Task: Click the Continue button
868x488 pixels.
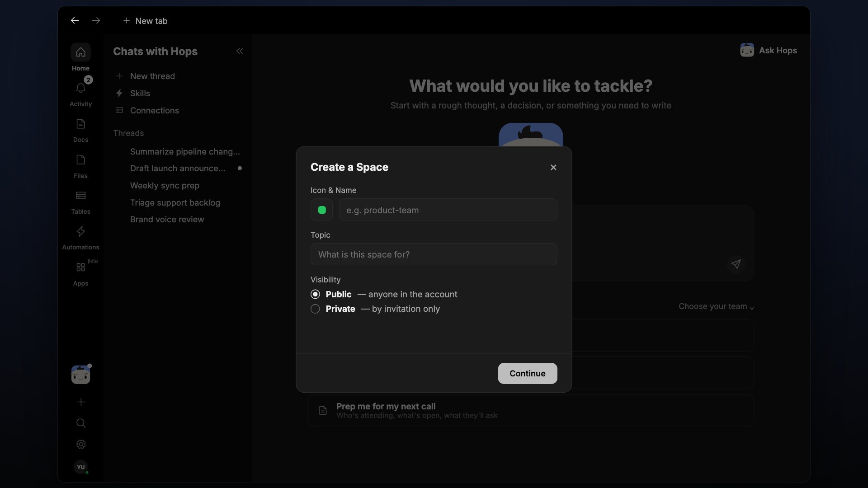Action: 528,374
